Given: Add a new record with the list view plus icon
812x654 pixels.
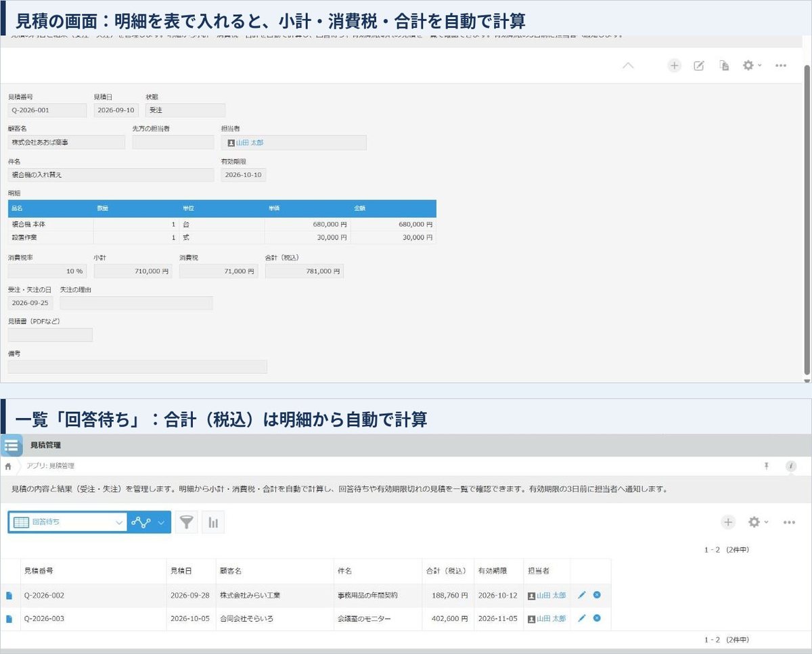Looking at the screenshot, I should [728, 522].
